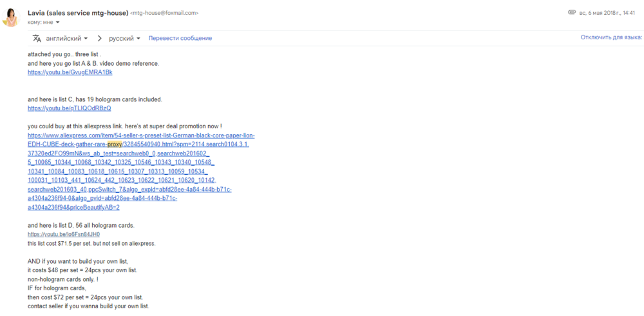Expand recipient details next to 'кому: мне'
644x316 pixels.
[57, 22]
